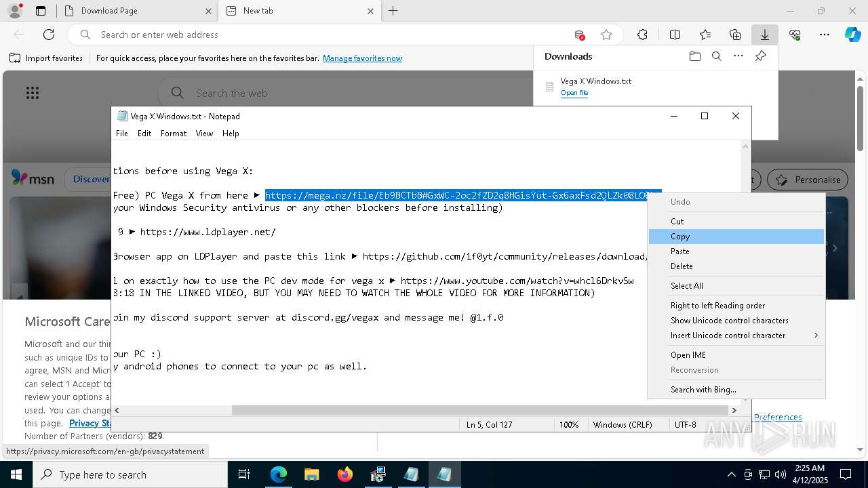Viewport: 868px width, 488px height.
Task: Choose Cut in context menu
Action: click(736, 222)
